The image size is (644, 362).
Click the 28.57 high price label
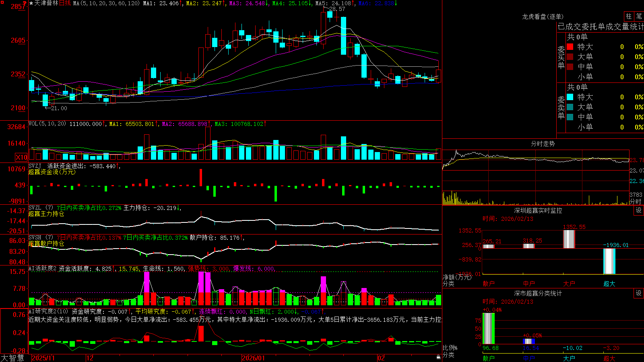tap(337, 9)
